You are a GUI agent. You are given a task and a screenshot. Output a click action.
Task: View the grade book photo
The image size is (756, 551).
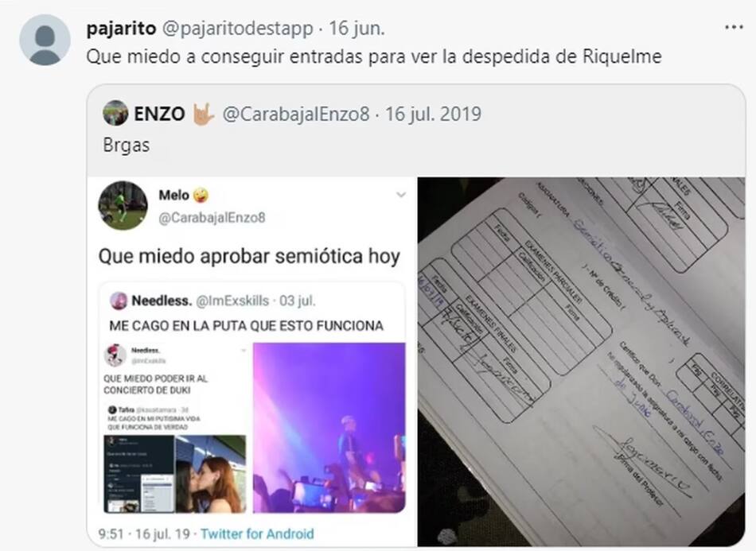pos(581,362)
